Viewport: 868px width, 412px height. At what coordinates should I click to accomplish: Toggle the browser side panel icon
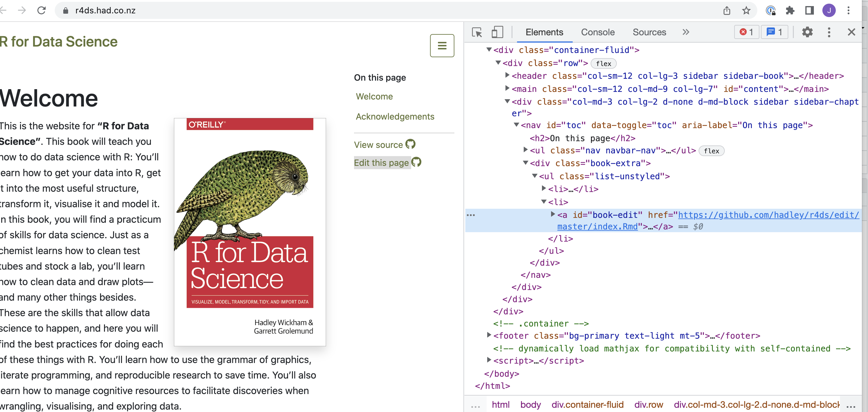point(809,11)
